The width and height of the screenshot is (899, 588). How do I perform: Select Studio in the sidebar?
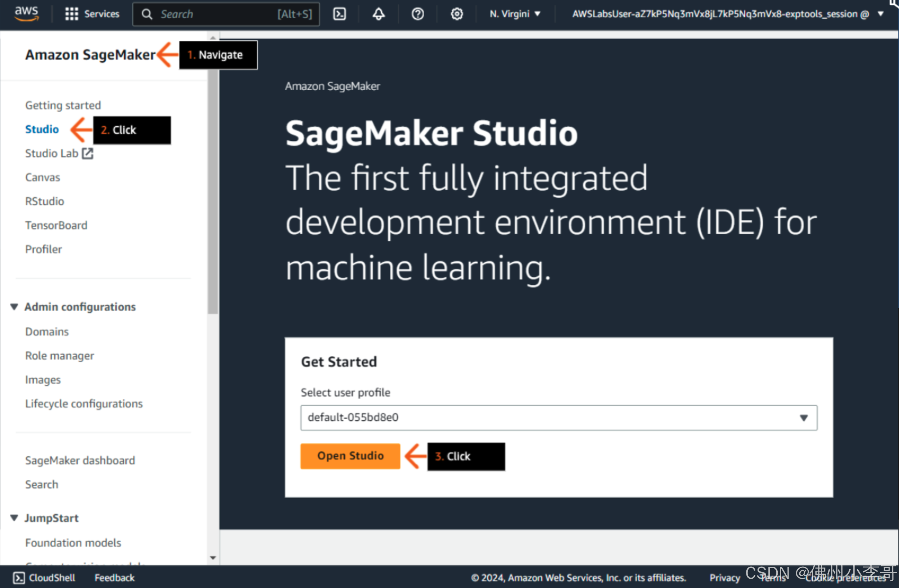[x=42, y=129]
